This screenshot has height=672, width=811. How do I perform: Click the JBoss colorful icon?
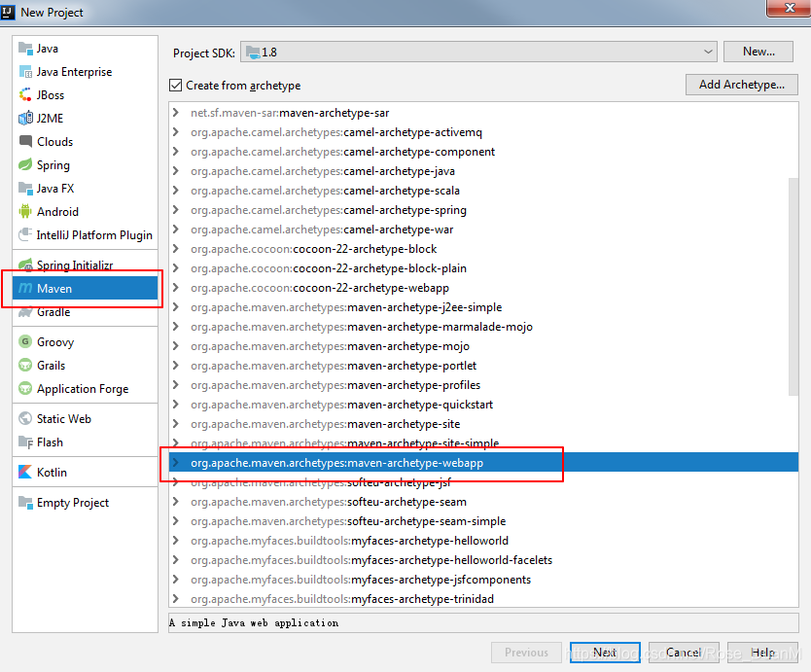(x=25, y=94)
